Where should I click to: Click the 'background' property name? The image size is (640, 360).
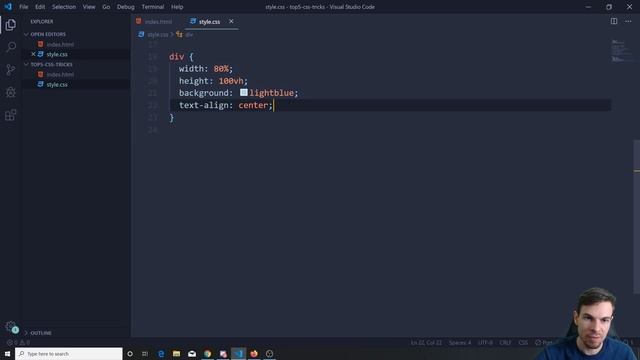(x=204, y=93)
